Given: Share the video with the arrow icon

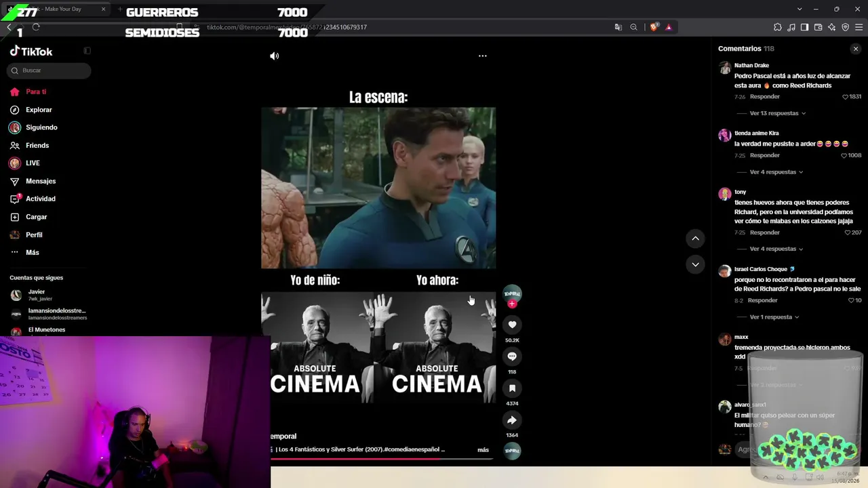Looking at the screenshot, I should 512,420.
